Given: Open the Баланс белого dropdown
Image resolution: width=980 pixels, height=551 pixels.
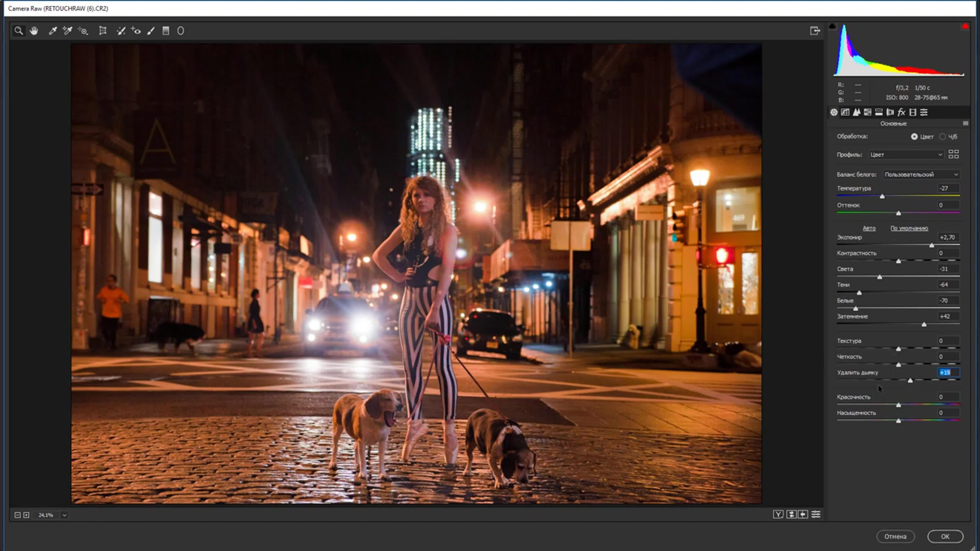Looking at the screenshot, I should [x=921, y=175].
